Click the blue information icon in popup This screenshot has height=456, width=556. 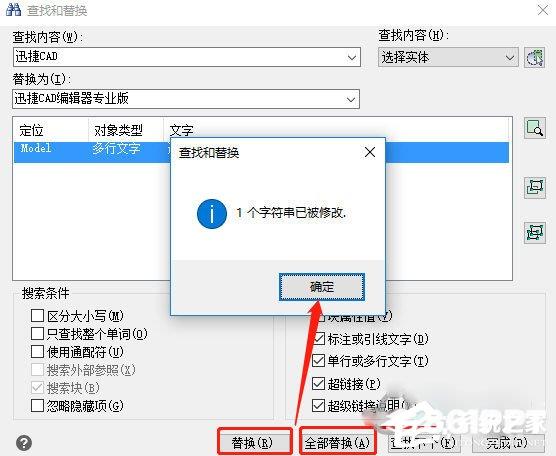[x=212, y=214]
